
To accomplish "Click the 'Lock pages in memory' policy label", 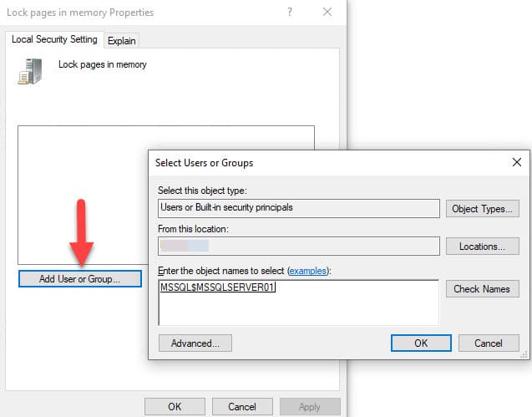I will tap(103, 64).
